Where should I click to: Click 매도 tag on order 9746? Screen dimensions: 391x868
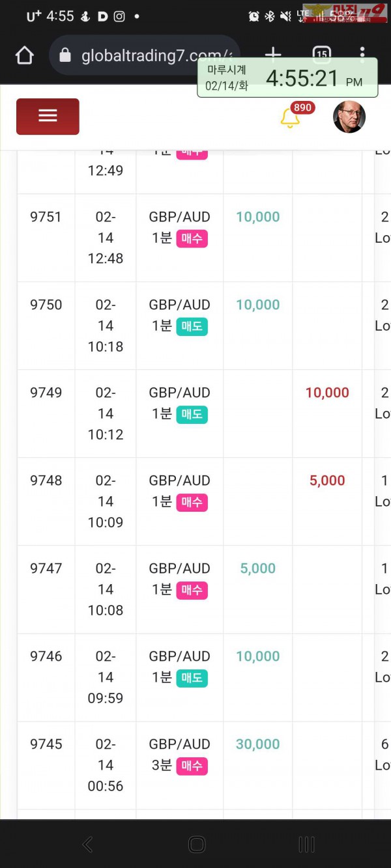pyautogui.click(x=192, y=678)
